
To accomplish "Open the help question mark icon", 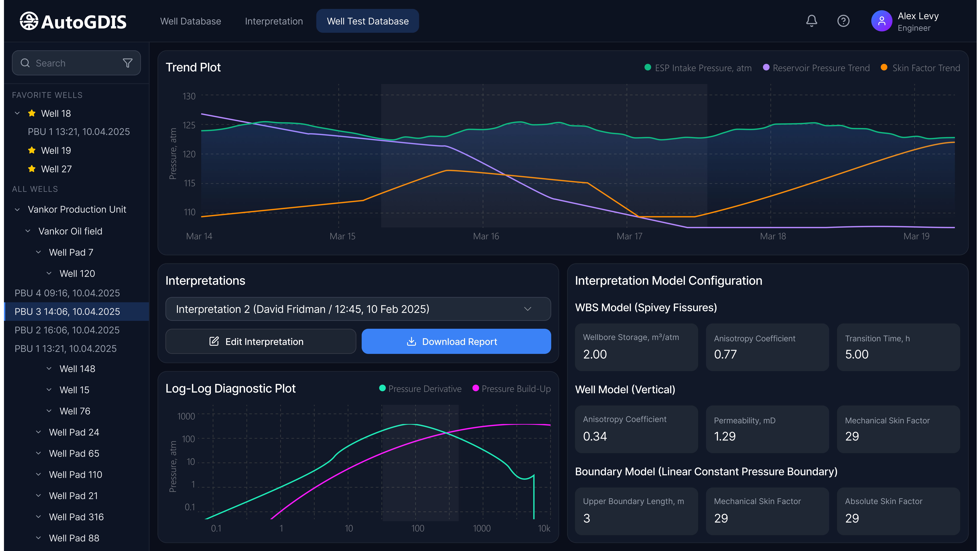I will coord(843,21).
